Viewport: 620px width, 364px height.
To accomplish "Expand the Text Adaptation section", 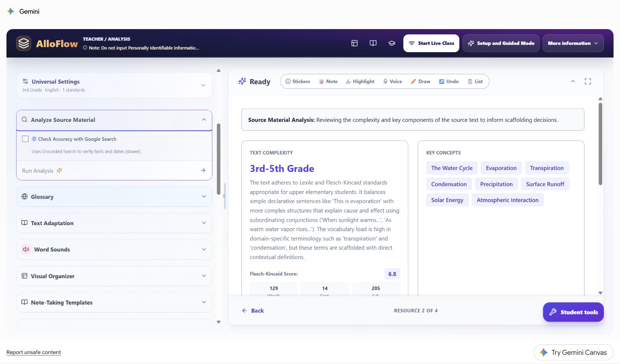I will 114,223.
